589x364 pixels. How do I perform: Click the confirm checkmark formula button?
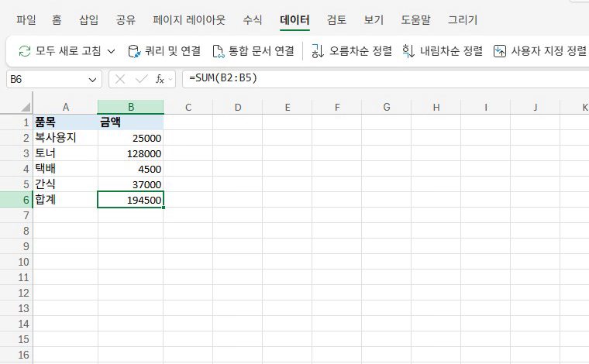141,79
